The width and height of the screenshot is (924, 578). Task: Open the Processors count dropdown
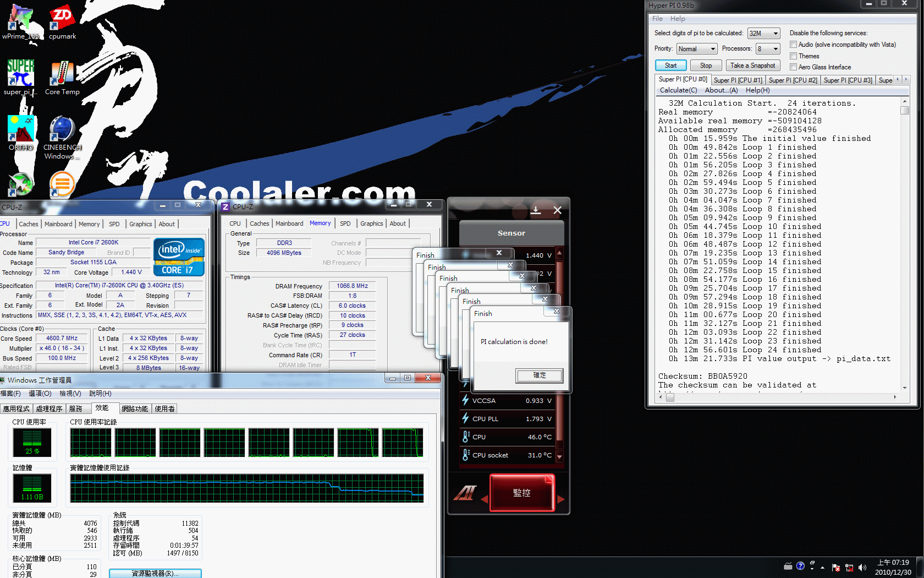click(768, 49)
